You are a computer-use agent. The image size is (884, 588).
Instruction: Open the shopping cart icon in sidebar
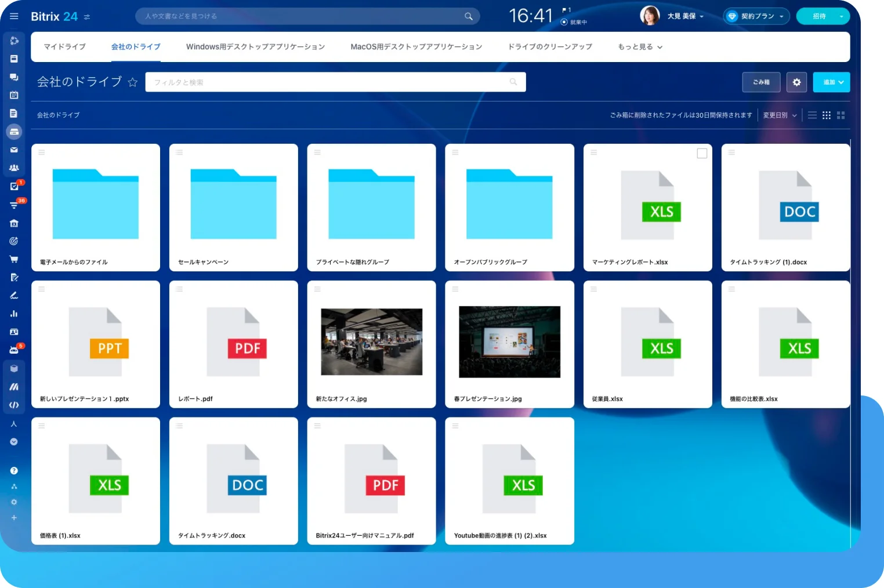pos(14,259)
